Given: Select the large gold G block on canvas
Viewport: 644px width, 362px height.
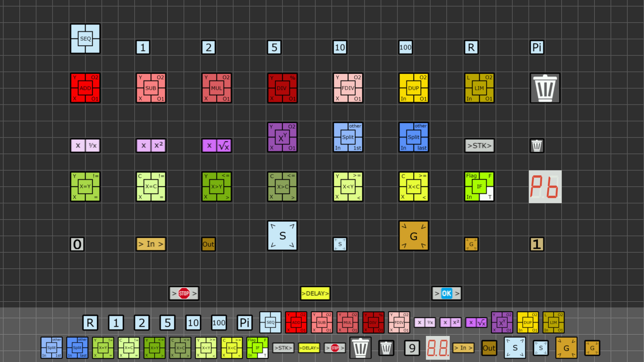Looking at the screenshot, I should click(414, 236).
